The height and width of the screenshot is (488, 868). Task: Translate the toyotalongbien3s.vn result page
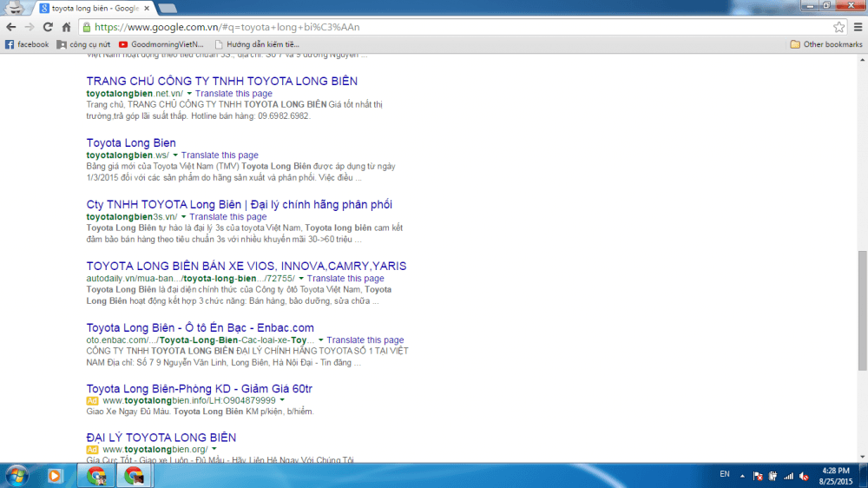point(228,216)
